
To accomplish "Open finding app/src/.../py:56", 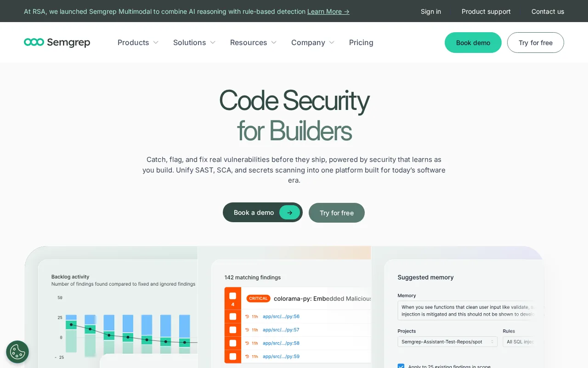I will pyautogui.click(x=281, y=316).
